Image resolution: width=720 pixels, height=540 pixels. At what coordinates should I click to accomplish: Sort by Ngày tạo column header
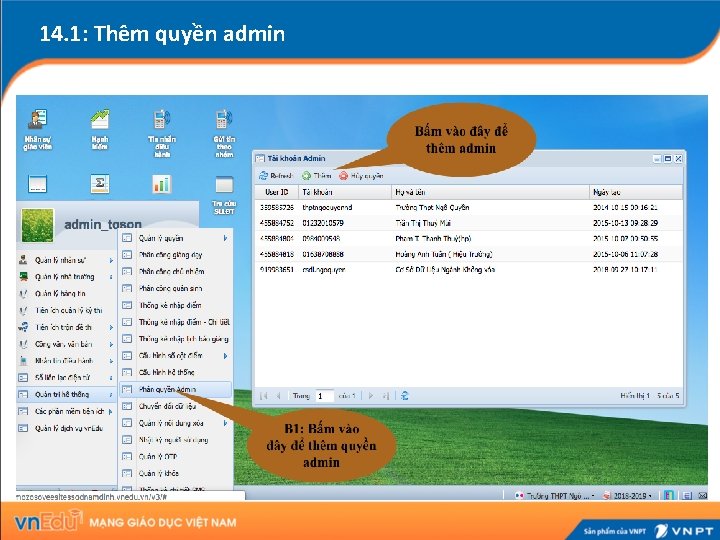pyautogui.click(x=636, y=192)
